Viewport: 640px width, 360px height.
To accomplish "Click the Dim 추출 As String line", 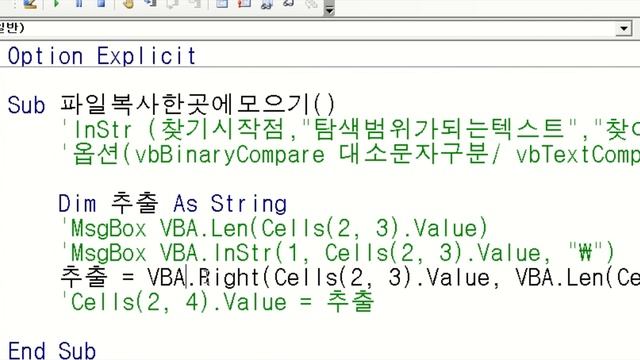I will (172, 203).
